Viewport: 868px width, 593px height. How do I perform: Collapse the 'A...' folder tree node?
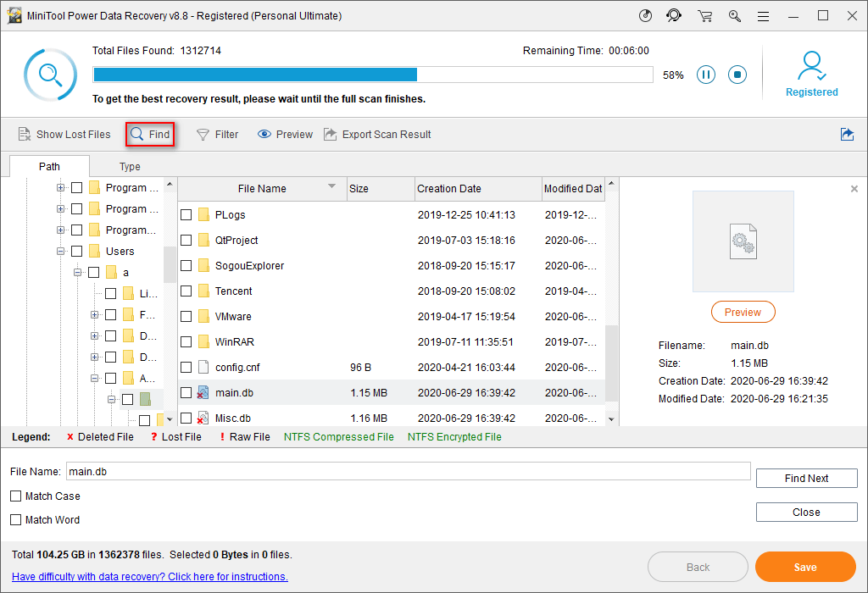(95, 379)
